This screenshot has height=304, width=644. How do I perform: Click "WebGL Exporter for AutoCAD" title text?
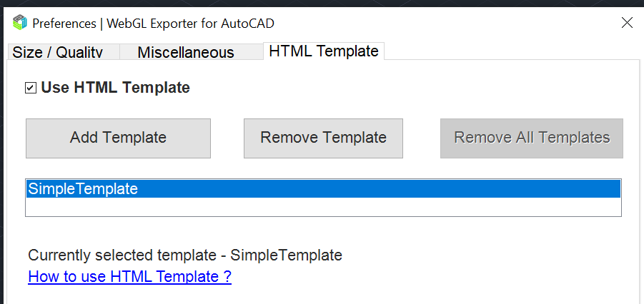pyautogui.click(x=188, y=23)
